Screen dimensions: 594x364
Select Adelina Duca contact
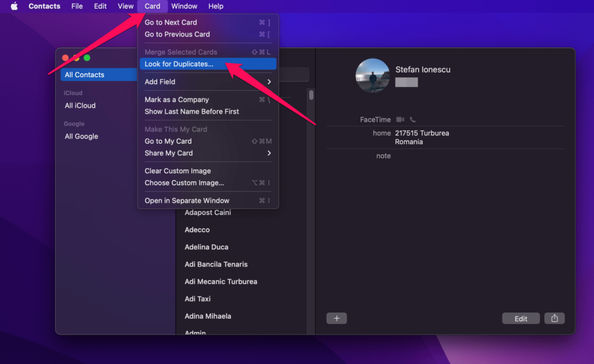(x=207, y=247)
